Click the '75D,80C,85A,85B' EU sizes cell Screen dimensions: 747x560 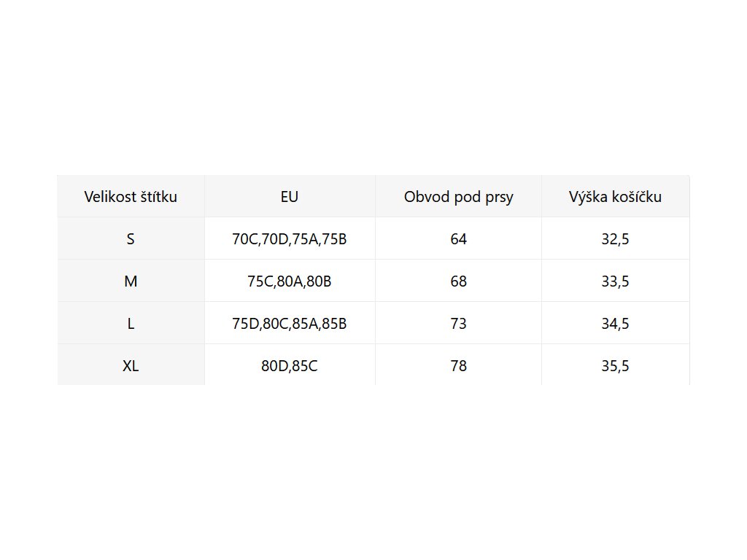290,323
